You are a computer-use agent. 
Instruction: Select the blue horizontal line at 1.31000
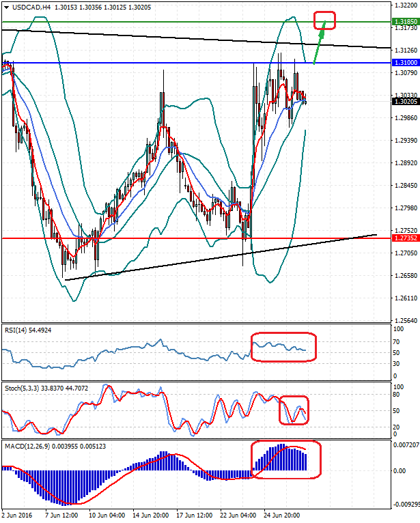(171, 62)
